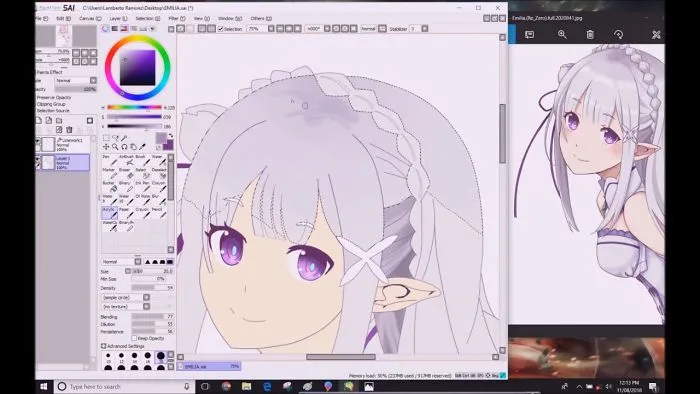
Task: Open the Filter menu
Action: [x=177, y=18]
